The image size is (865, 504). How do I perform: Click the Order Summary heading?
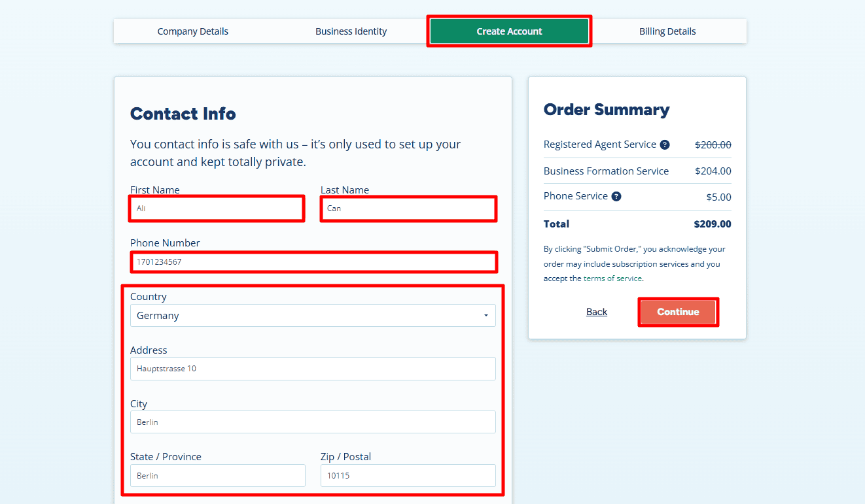607,110
